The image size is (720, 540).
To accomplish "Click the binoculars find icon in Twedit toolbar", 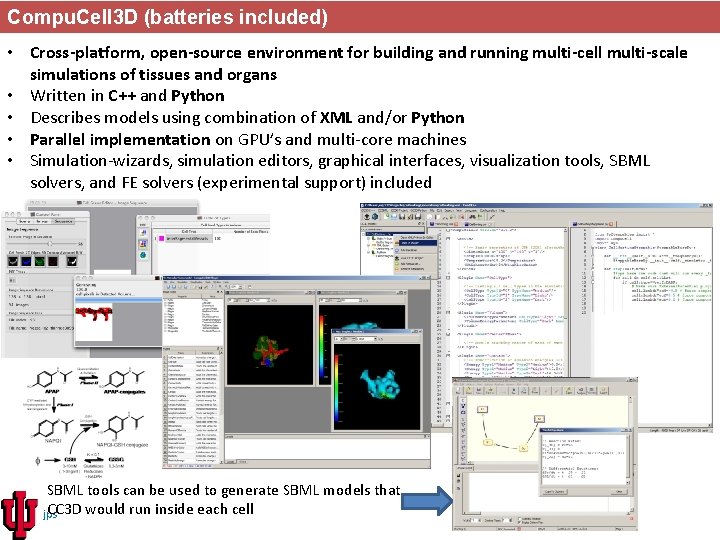I will [x=472, y=217].
